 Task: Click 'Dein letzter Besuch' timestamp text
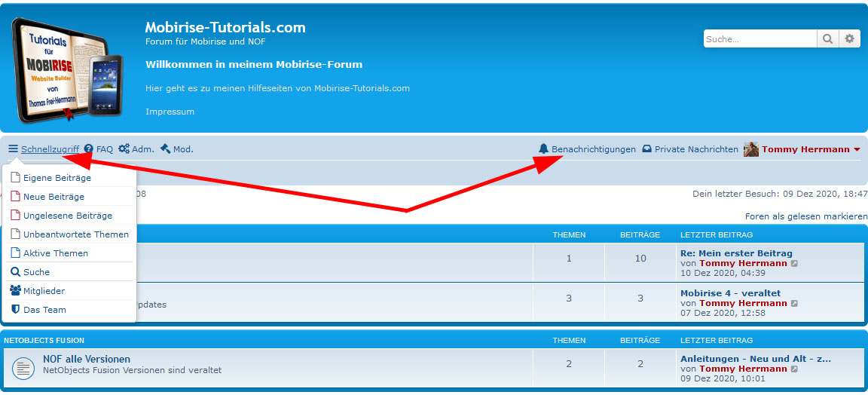tap(780, 194)
